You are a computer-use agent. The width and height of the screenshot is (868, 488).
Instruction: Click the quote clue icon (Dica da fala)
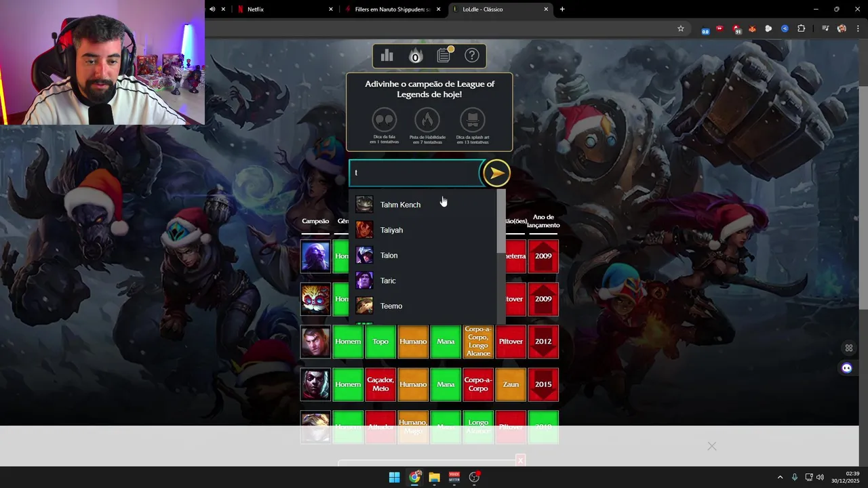click(x=384, y=121)
